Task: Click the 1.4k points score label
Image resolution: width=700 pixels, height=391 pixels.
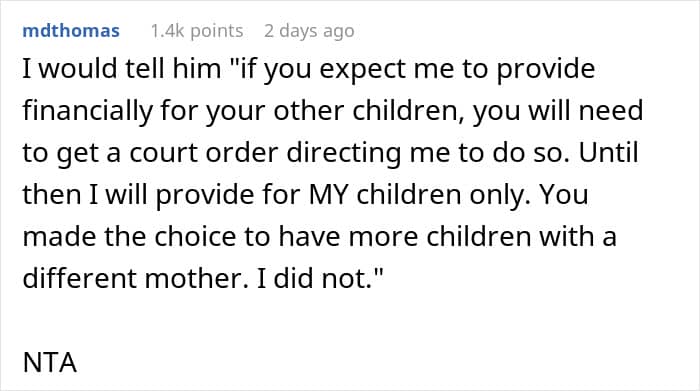Action: tap(197, 31)
